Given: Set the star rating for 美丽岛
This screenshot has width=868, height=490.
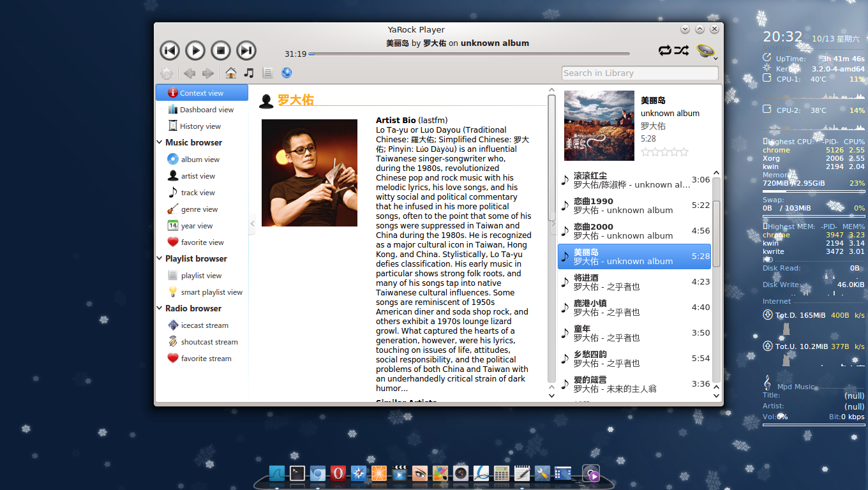Looking at the screenshot, I should [664, 152].
